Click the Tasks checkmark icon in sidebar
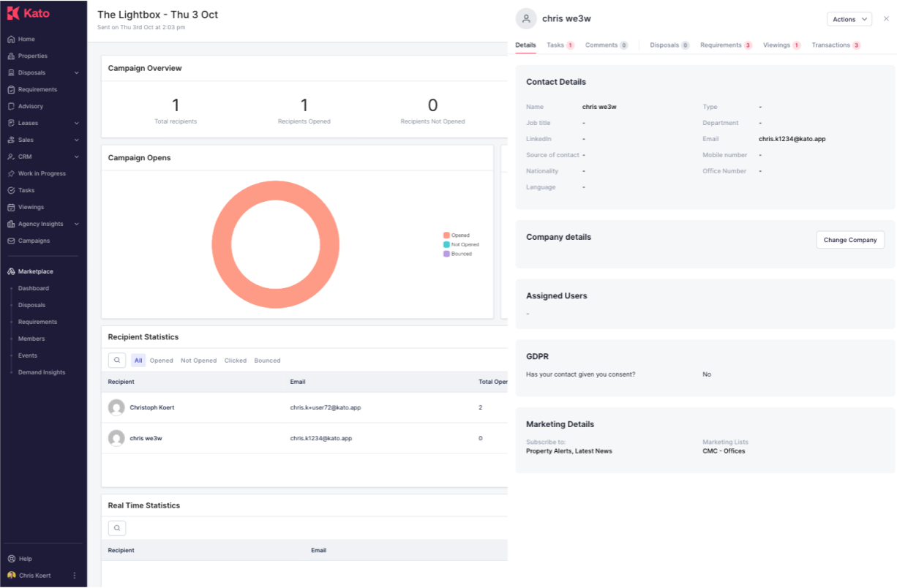897x588 pixels. click(x=11, y=190)
